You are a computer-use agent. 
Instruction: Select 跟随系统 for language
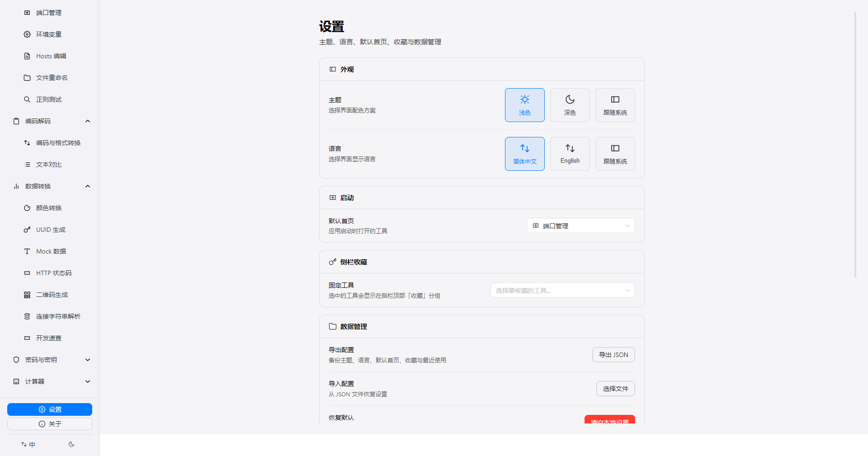click(x=615, y=154)
